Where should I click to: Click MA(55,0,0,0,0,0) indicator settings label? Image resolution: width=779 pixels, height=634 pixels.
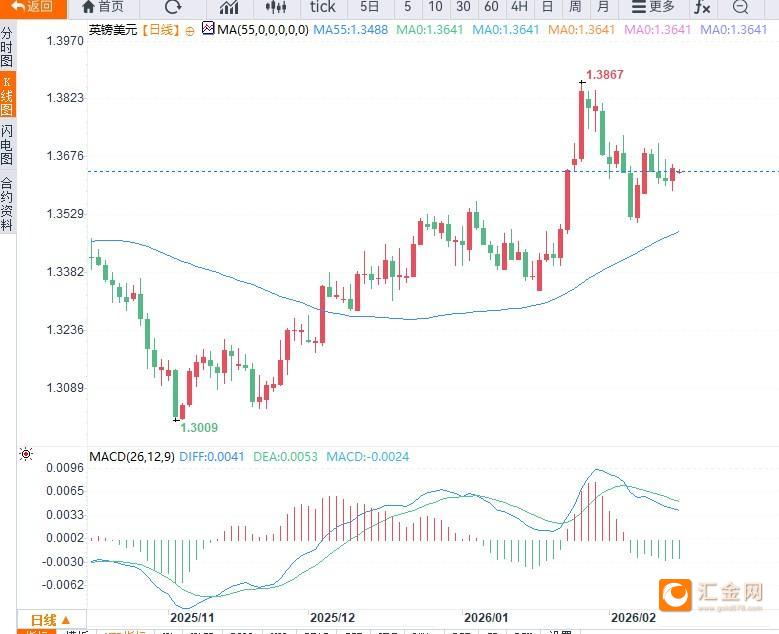[x=263, y=30]
